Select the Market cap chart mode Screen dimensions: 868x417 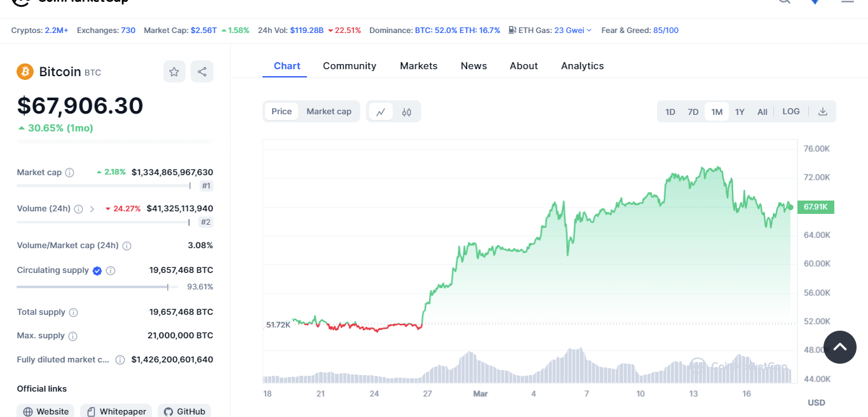click(x=329, y=112)
